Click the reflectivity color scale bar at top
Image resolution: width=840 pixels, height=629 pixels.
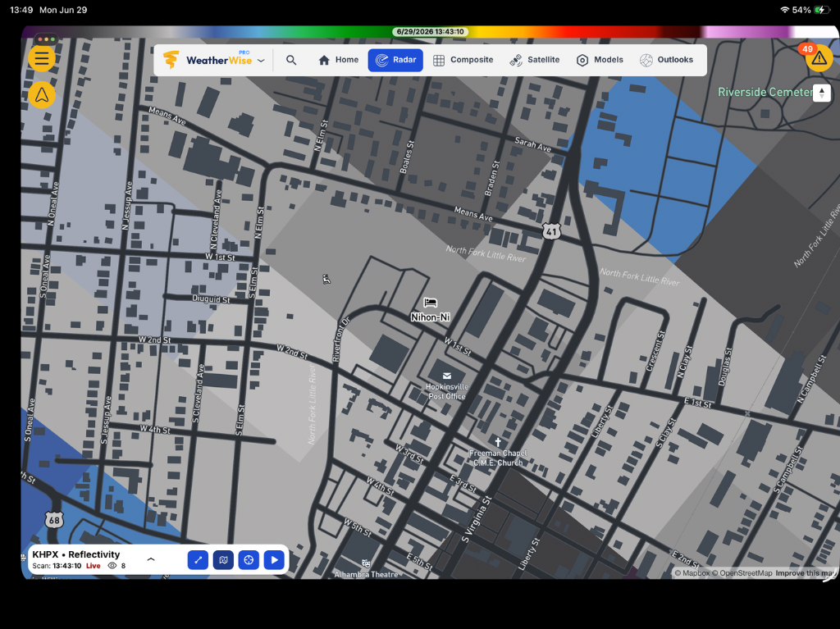[430, 32]
